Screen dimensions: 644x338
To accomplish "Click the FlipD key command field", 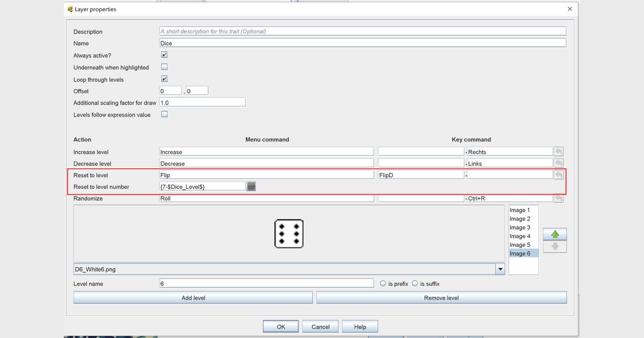I will point(421,175).
